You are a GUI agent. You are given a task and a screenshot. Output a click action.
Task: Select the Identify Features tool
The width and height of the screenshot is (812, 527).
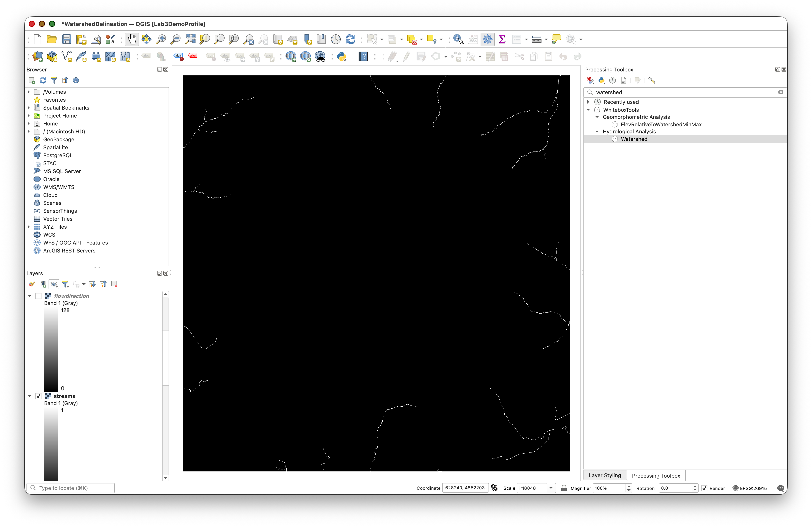click(x=458, y=39)
